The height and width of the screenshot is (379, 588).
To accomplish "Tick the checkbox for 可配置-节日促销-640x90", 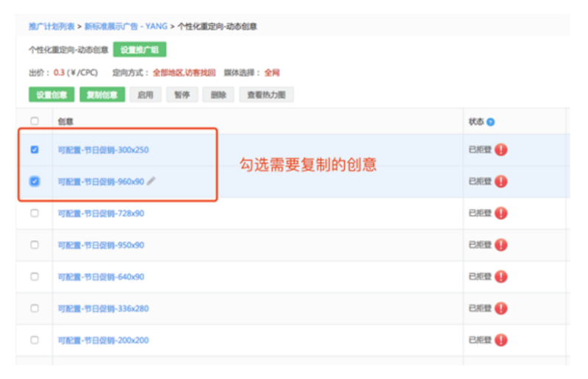I will pyautogui.click(x=35, y=277).
